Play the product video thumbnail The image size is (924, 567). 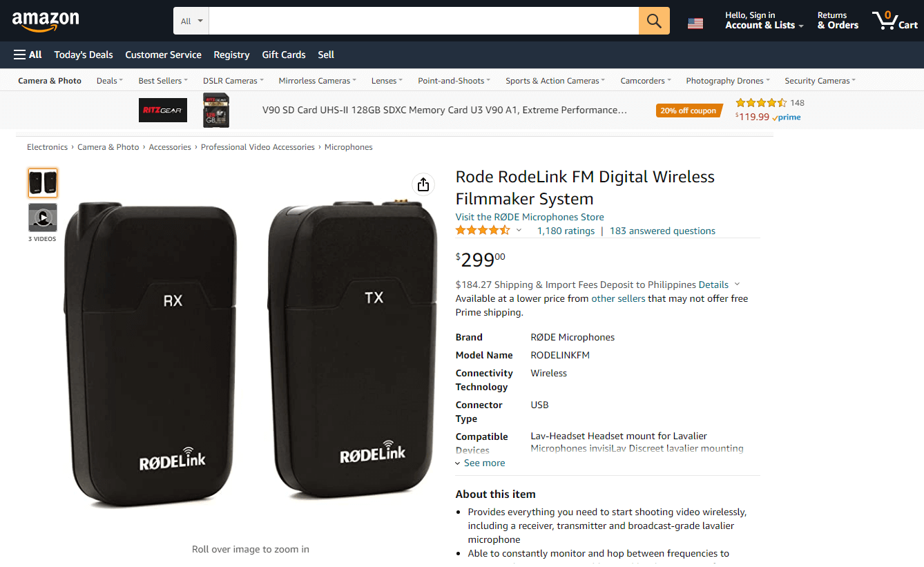pyautogui.click(x=43, y=218)
